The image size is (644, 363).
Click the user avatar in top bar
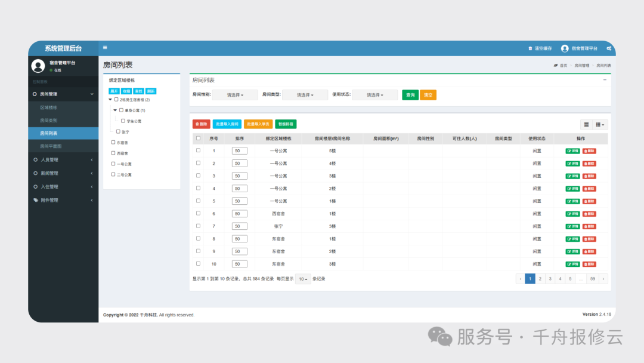[x=565, y=48]
